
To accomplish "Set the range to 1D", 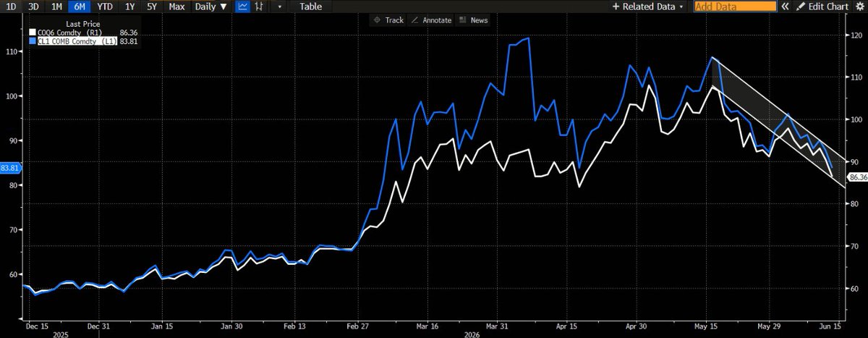I will [x=12, y=7].
